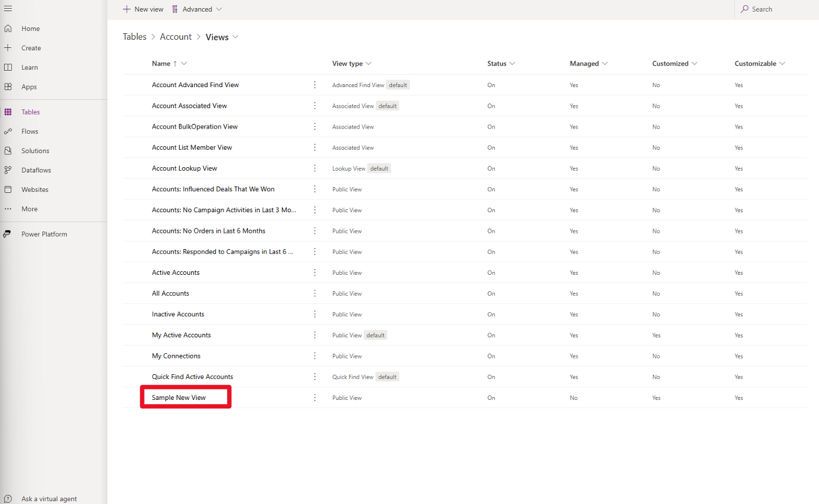Open the Active Accounts view
This screenshot has width=819, height=504.
click(175, 272)
